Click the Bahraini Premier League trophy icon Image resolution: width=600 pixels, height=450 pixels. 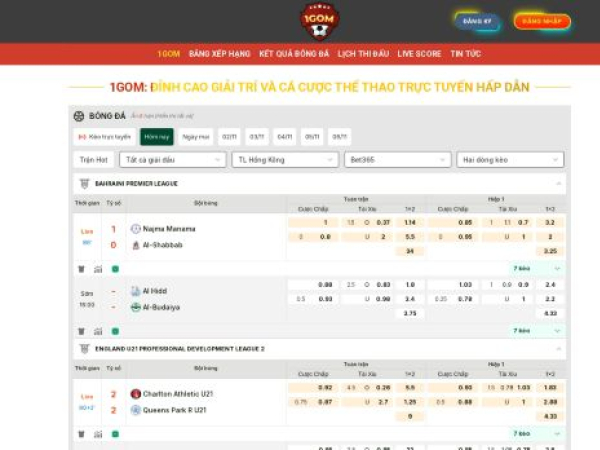(x=84, y=184)
